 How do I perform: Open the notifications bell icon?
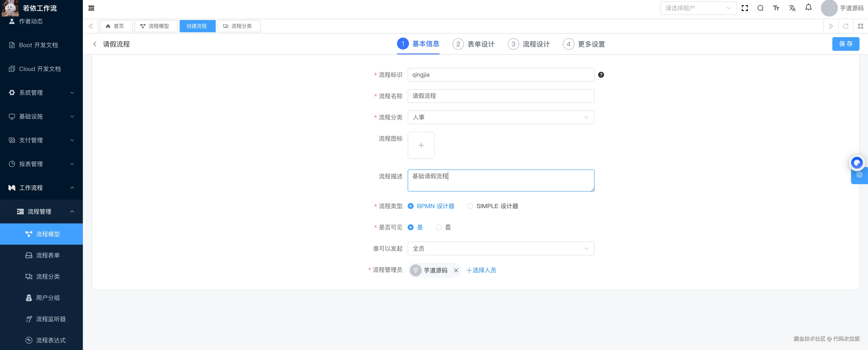[x=808, y=7]
